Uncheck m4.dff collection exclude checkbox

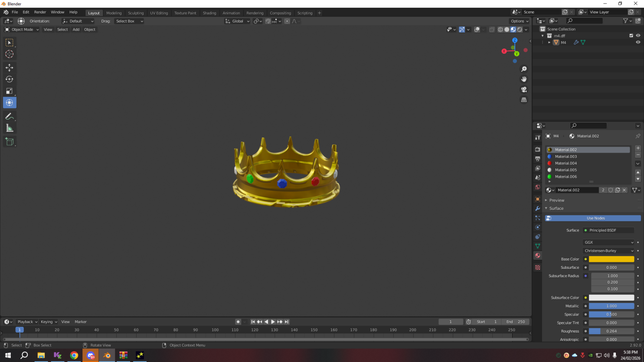(x=631, y=36)
